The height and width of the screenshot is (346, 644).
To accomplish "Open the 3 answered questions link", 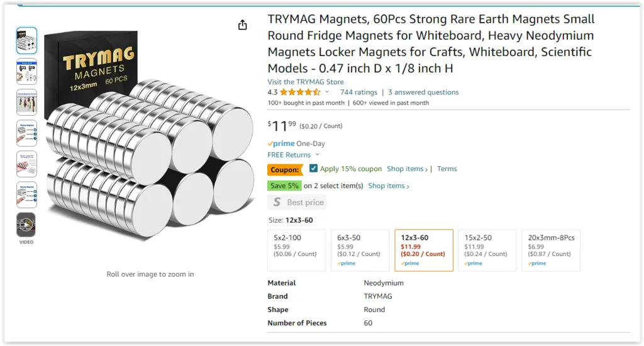I will pos(423,92).
